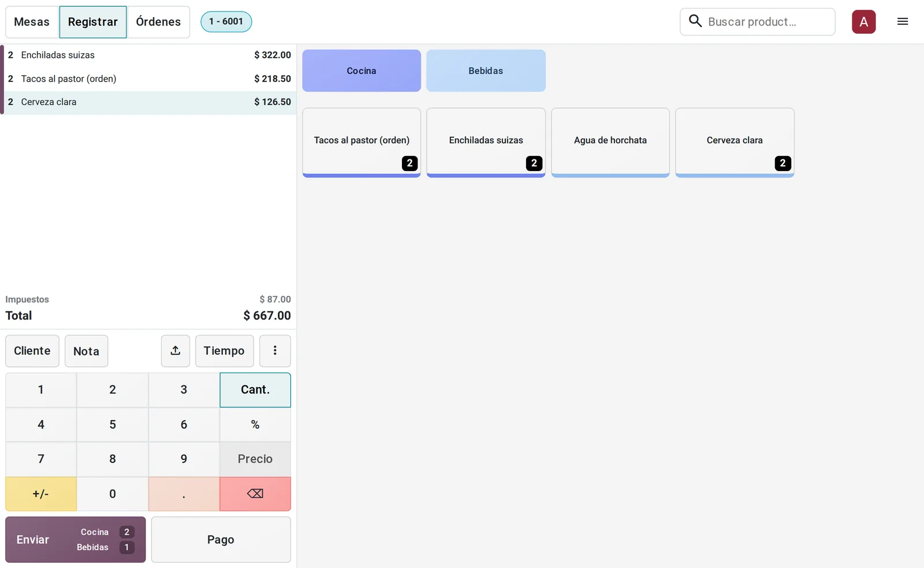The image size is (924, 568).
Task: Select the Bebidas category
Action: coord(486,70)
